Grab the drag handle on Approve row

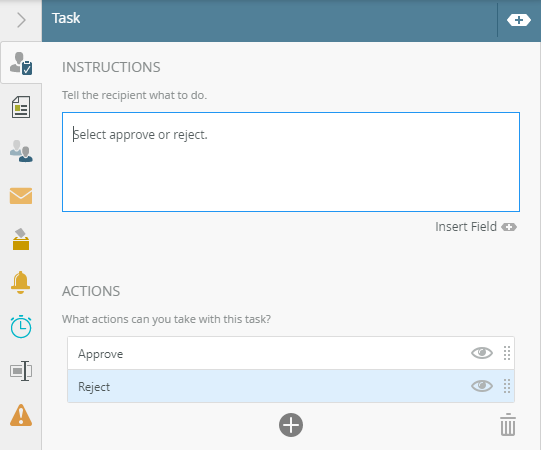coord(507,353)
